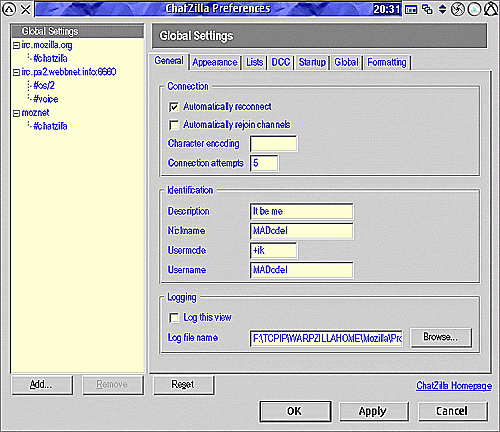Image resolution: width=500 pixels, height=432 pixels.
Task: Open the Lists tab
Action: click(x=255, y=62)
